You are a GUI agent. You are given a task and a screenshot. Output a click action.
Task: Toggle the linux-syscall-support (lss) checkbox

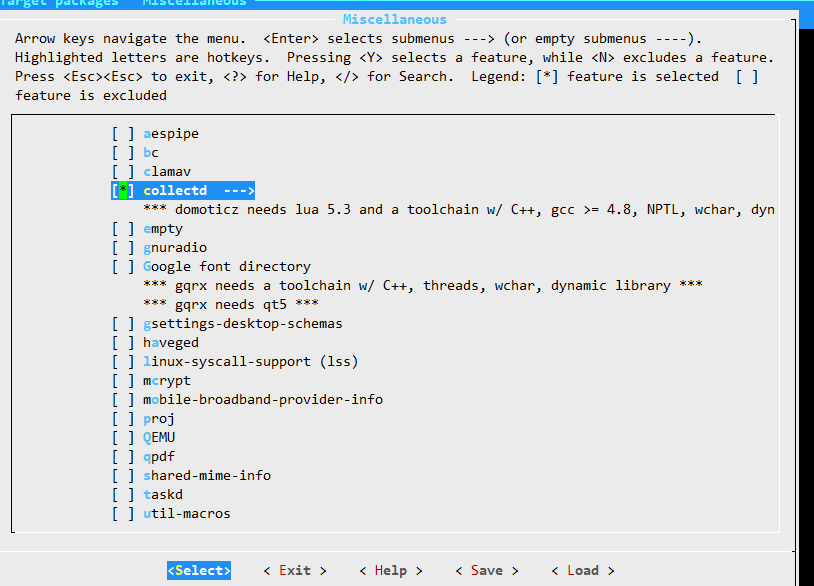(x=123, y=362)
